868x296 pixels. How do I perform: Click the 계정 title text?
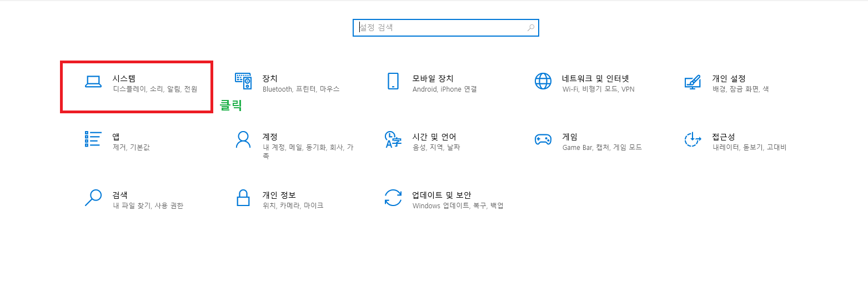pos(270,137)
